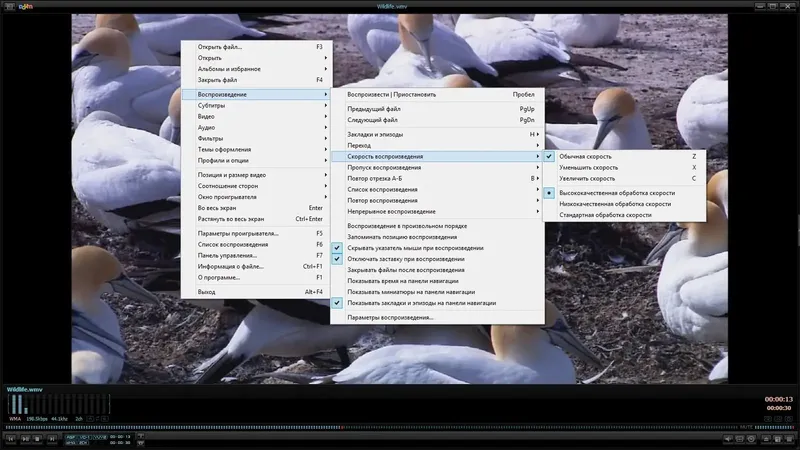Click the speaker sound icon bottom right

pyautogui.click(x=728, y=439)
